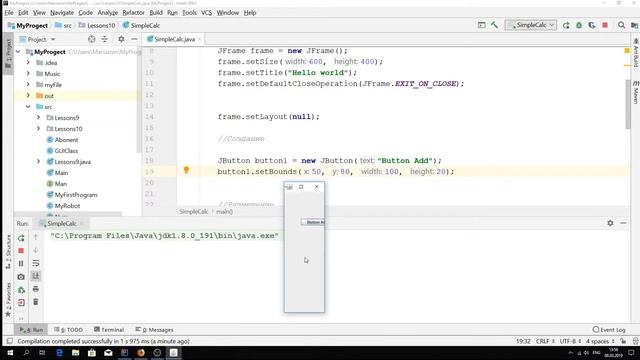Click the yellow intention lightbulb icon
The height and width of the screenshot is (360, 640).
coord(186,170)
